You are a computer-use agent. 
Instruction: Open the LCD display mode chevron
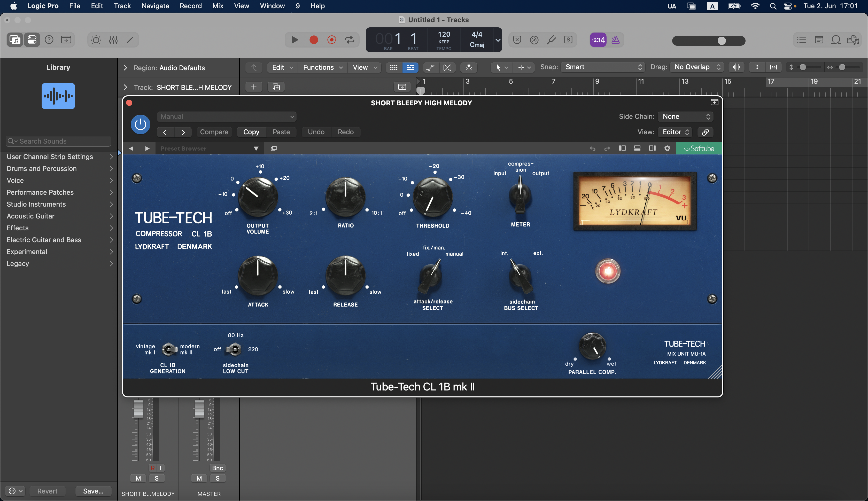click(x=498, y=40)
